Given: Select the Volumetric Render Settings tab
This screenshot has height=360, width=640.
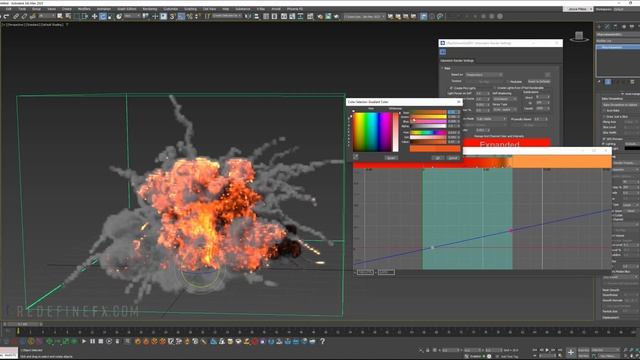Looking at the screenshot, I should pos(457,60).
